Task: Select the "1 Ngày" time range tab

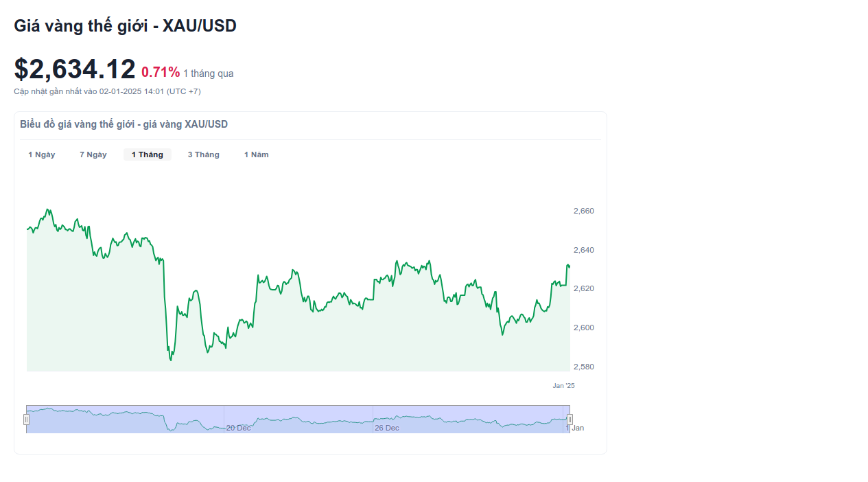Action: tap(42, 154)
